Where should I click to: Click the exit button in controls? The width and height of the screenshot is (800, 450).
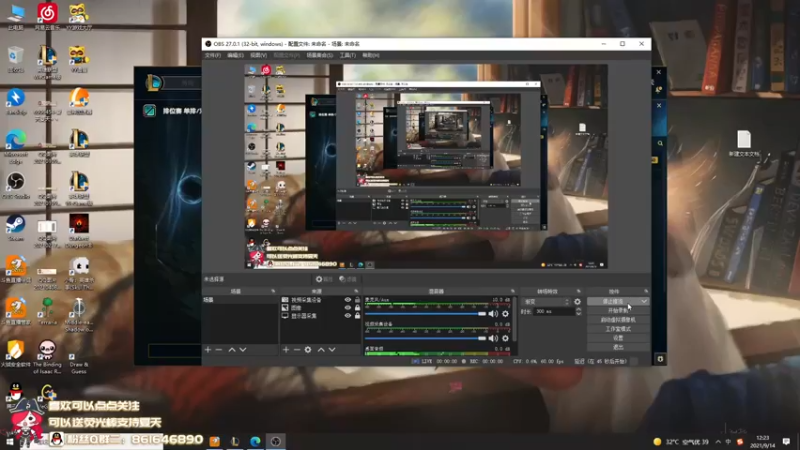click(618, 347)
